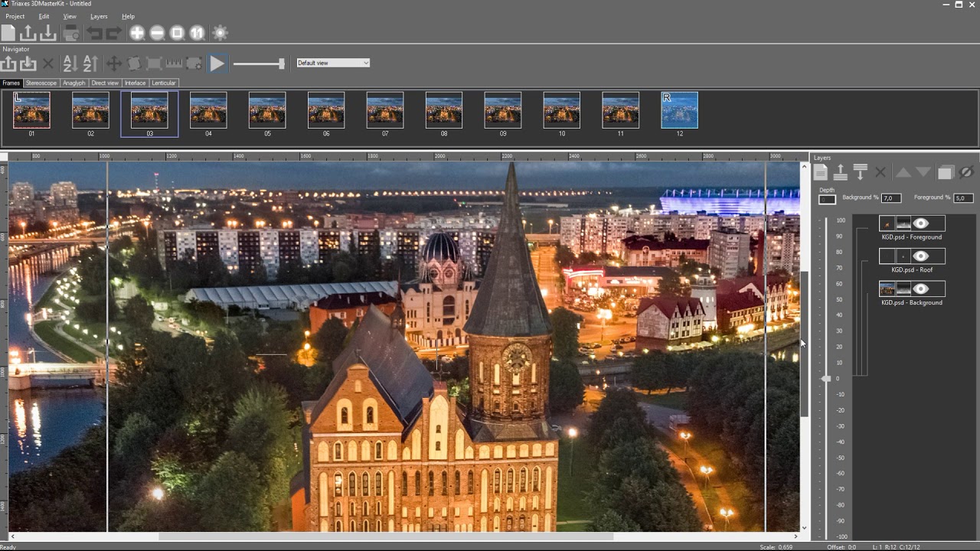980x551 pixels.
Task: Open the Help menu
Action: pyautogui.click(x=128, y=16)
